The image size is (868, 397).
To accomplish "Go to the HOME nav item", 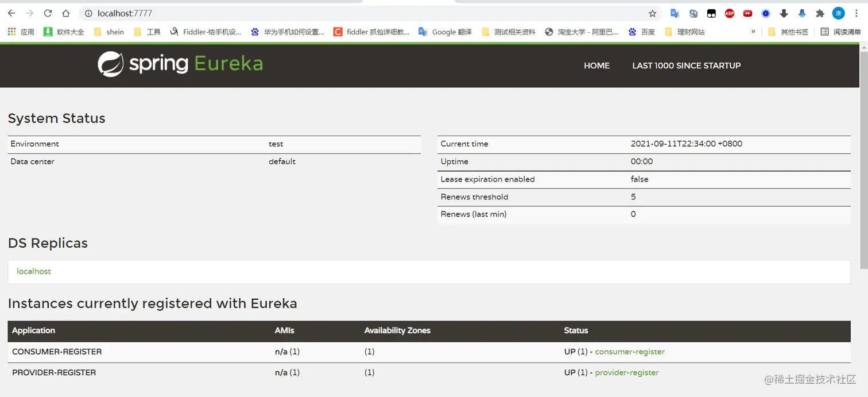I will click(596, 65).
